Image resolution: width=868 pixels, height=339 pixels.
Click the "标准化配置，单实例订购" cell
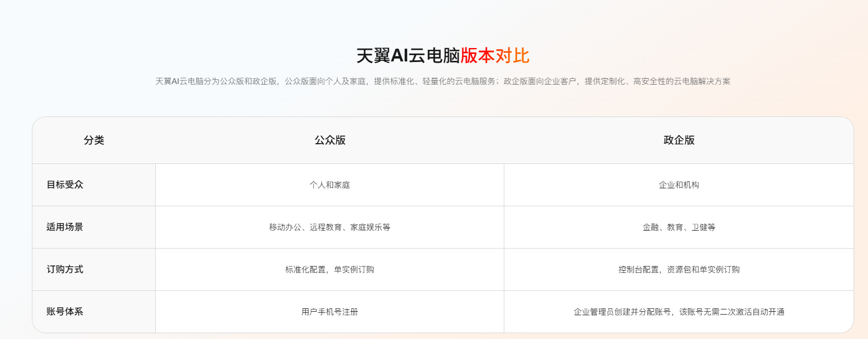329,269
